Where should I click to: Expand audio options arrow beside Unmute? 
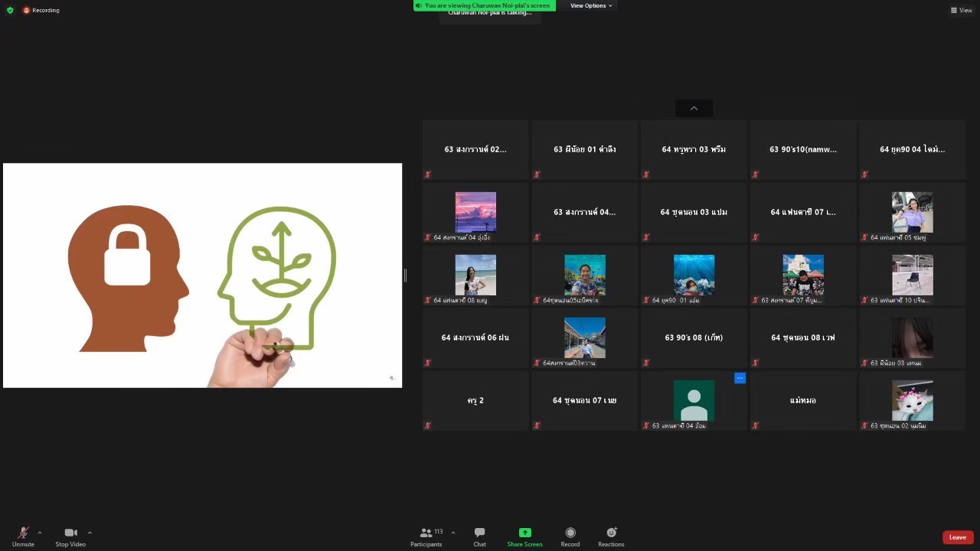pos(40,533)
